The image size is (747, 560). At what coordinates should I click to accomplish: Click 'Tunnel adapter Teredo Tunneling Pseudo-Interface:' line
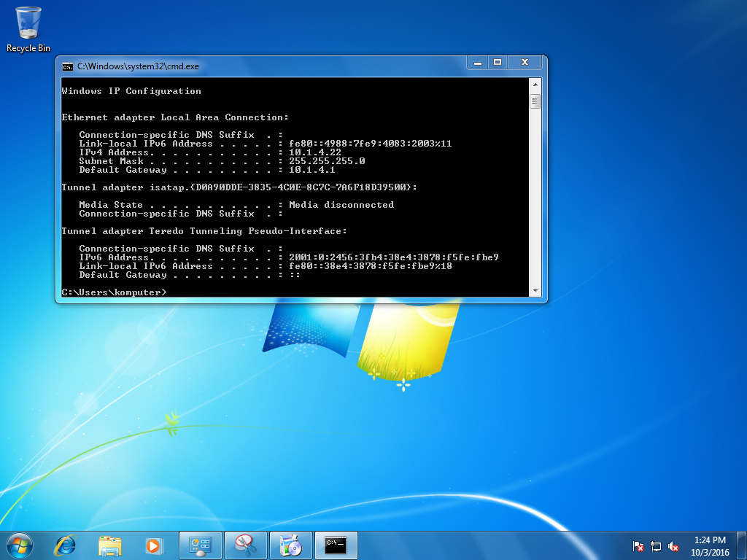[204, 231]
